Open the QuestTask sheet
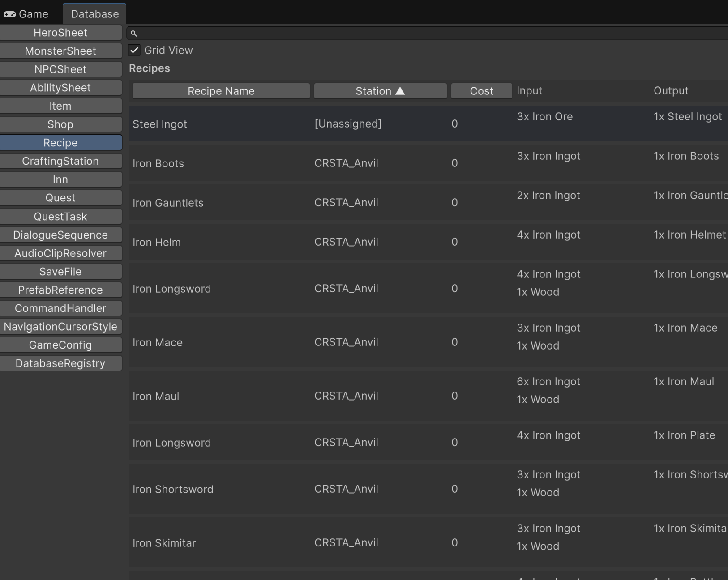The width and height of the screenshot is (728, 580). (60, 217)
